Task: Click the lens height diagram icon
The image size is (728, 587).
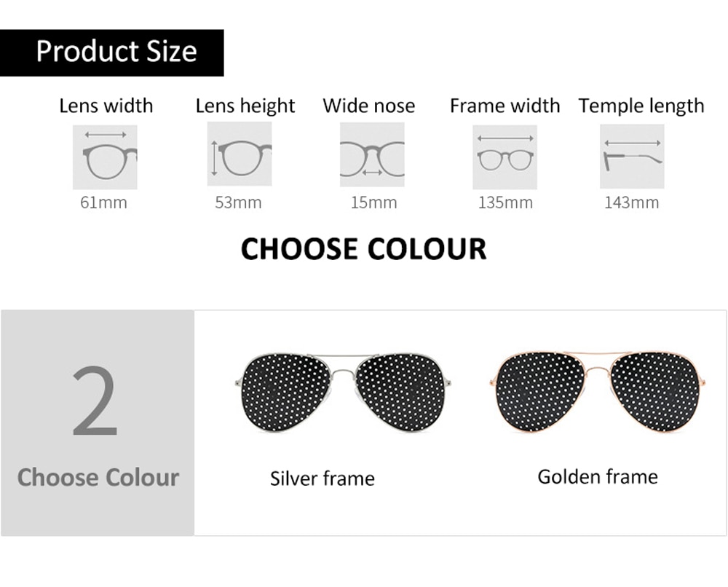Action: [240, 154]
